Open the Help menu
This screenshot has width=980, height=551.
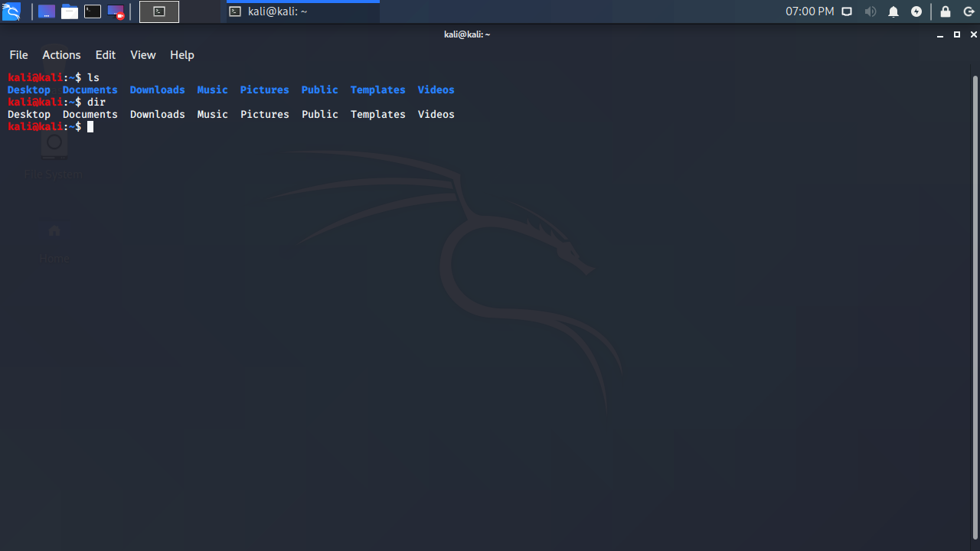181,54
